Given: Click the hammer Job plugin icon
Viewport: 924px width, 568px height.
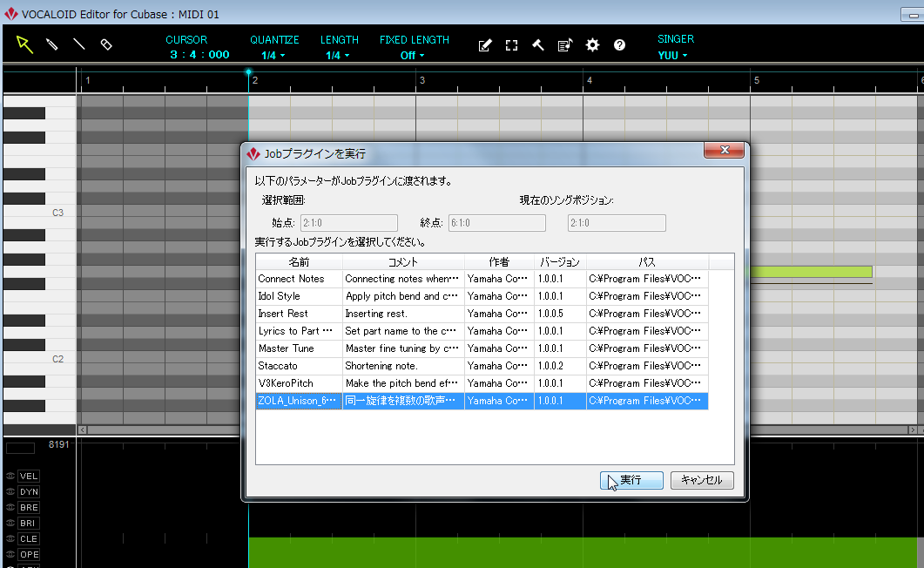Looking at the screenshot, I should coord(538,45).
